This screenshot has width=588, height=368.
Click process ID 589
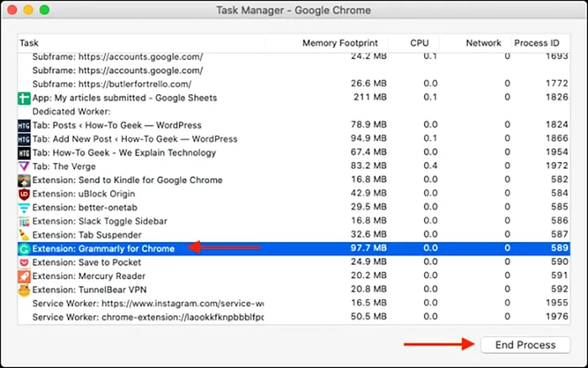pyautogui.click(x=560, y=248)
